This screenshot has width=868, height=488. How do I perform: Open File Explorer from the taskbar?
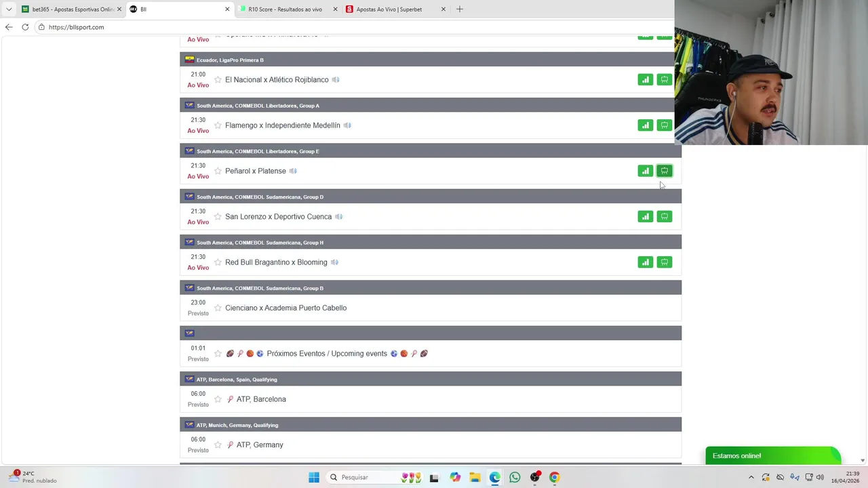pyautogui.click(x=475, y=477)
